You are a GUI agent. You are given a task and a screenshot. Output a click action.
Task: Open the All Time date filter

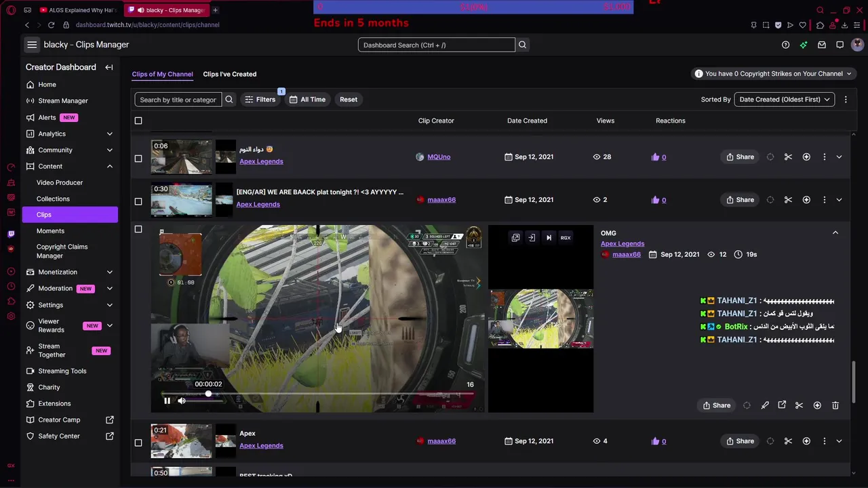coord(307,100)
